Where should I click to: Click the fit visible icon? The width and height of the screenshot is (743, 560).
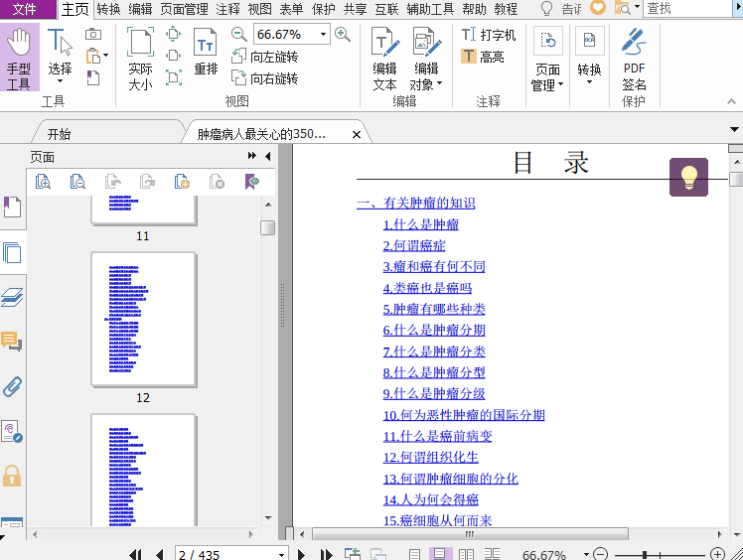174,77
